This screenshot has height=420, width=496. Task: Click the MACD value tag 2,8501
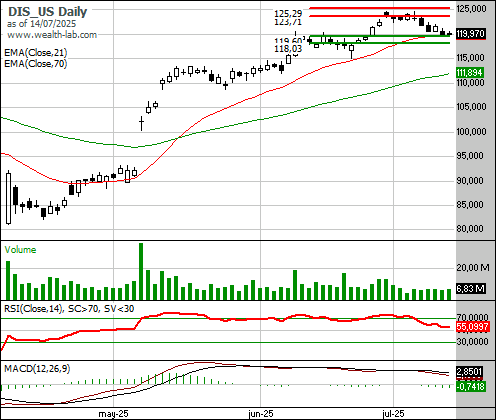(x=469, y=372)
